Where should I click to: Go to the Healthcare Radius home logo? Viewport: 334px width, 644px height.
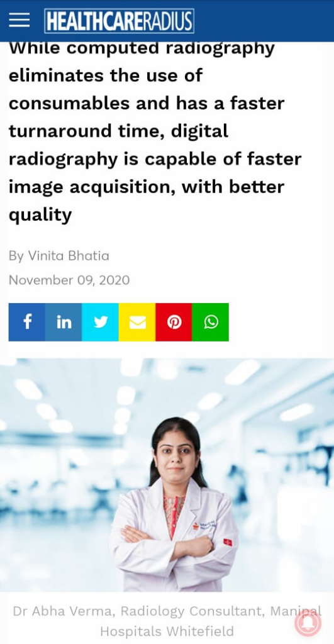click(x=119, y=21)
